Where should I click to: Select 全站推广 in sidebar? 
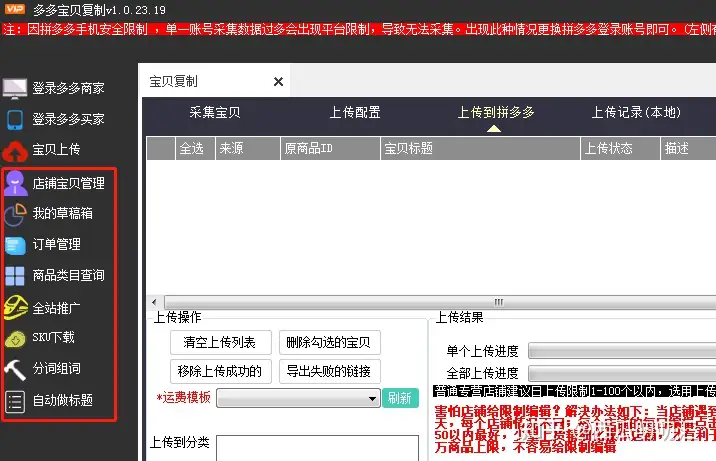click(57, 308)
